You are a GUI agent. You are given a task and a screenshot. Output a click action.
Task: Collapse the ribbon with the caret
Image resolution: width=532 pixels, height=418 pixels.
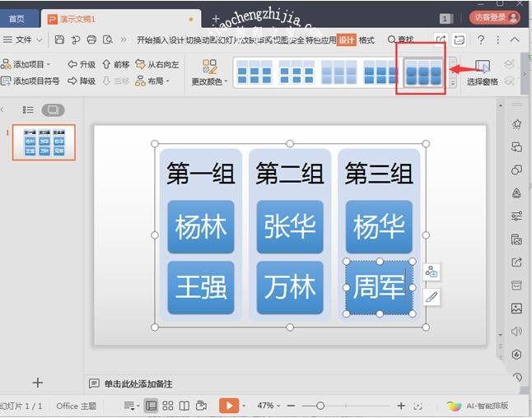coord(515,39)
